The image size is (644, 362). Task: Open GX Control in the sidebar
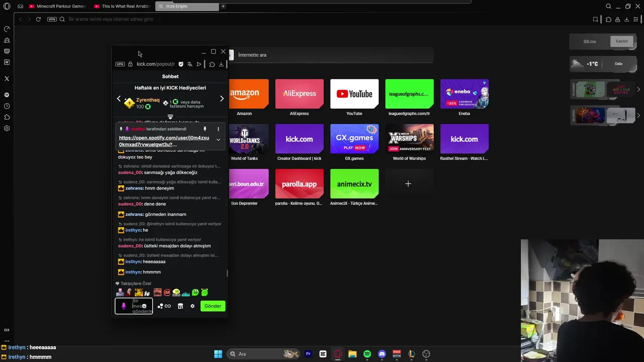pyautogui.click(x=7, y=29)
